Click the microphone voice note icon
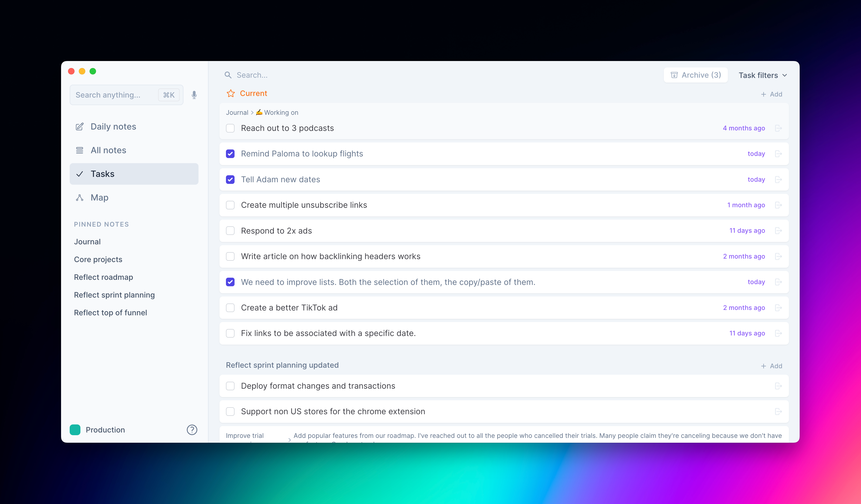The image size is (861, 504). click(x=194, y=95)
